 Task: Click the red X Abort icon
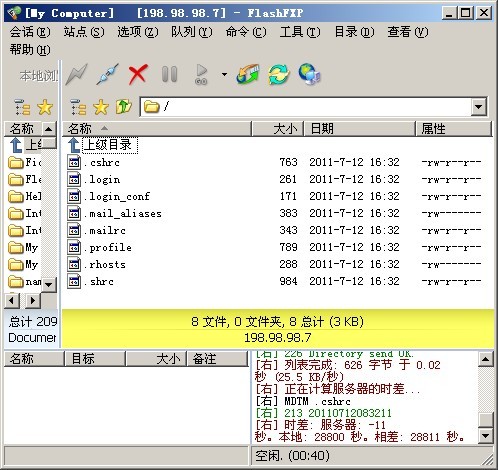[x=138, y=74]
